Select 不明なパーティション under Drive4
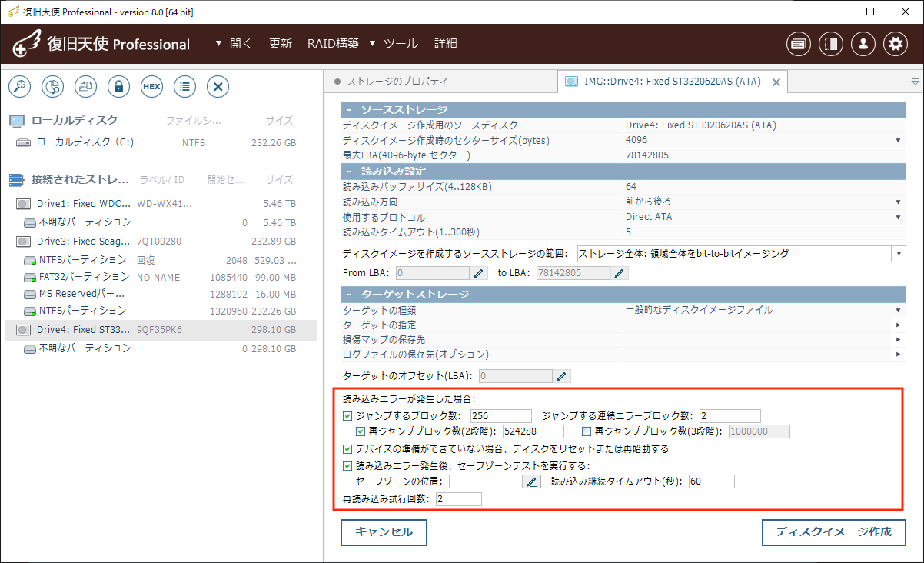924x563 pixels. pyautogui.click(x=161, y=348)
